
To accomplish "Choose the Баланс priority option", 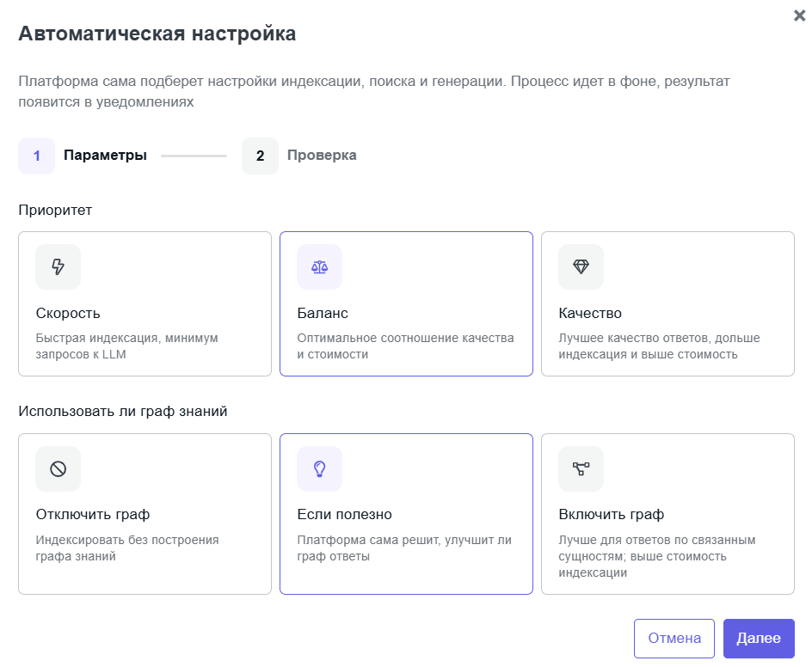I will point(407,303).
